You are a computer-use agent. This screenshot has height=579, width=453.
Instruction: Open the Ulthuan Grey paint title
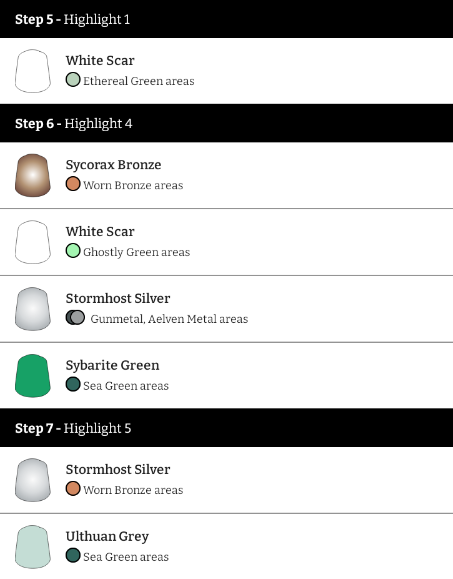pyautogui.click(x=107, y=536)
